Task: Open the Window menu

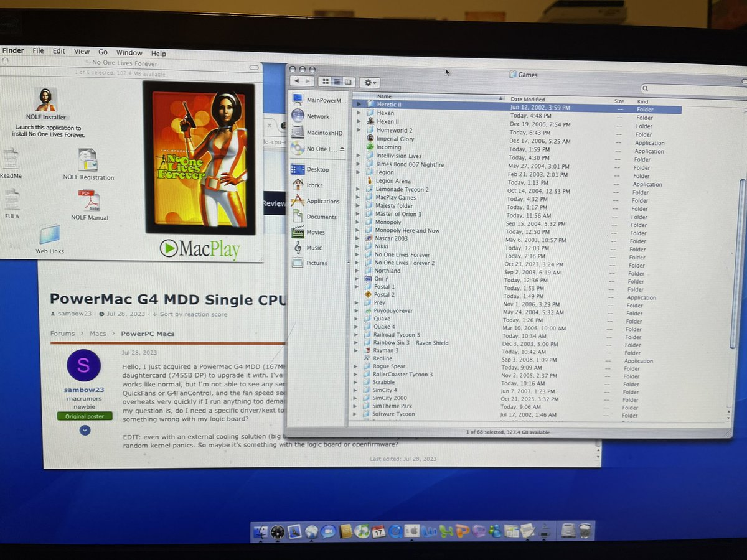Action: 129,53
